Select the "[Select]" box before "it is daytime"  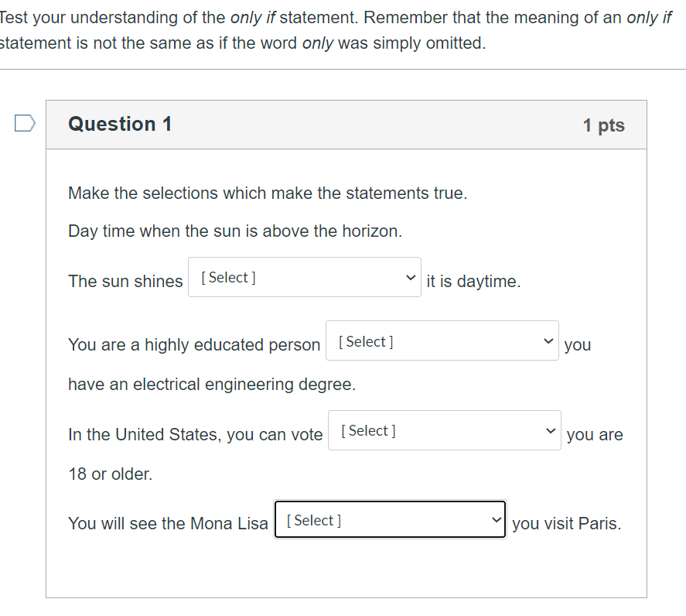304,276
